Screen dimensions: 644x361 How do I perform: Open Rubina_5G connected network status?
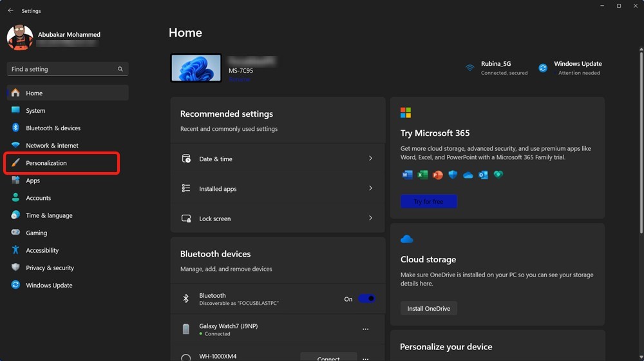click(497, 68)
